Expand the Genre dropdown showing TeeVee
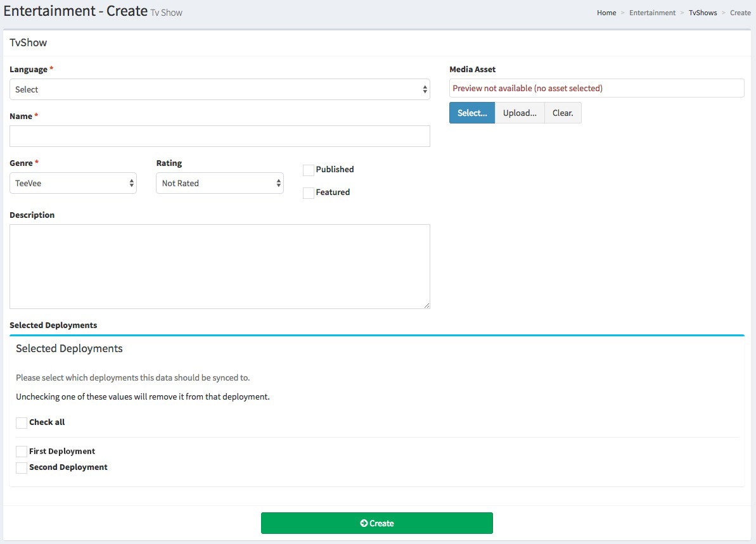 click(73, 183)
